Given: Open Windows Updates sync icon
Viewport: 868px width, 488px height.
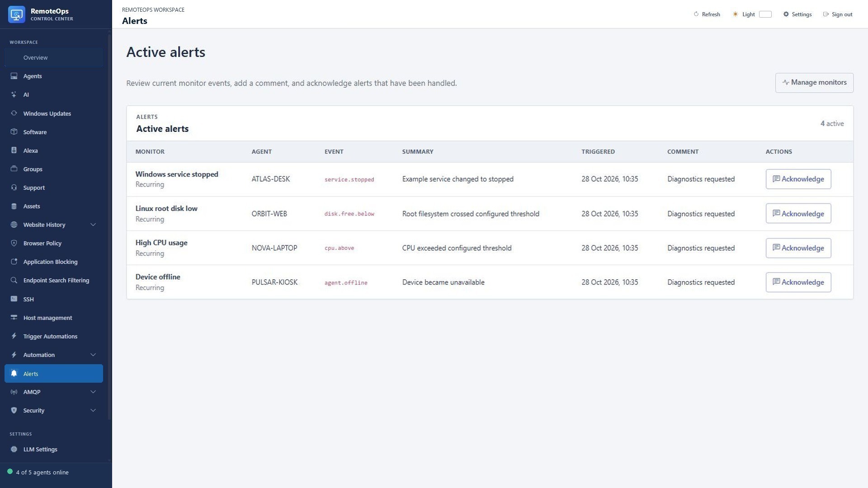Looking at the screenshot, I should coord(14,113).
